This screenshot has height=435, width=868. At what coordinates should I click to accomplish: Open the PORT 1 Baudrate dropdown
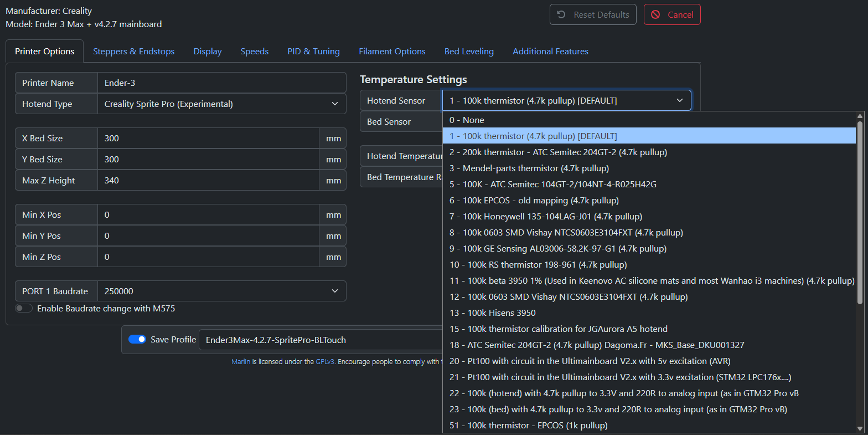221,291
